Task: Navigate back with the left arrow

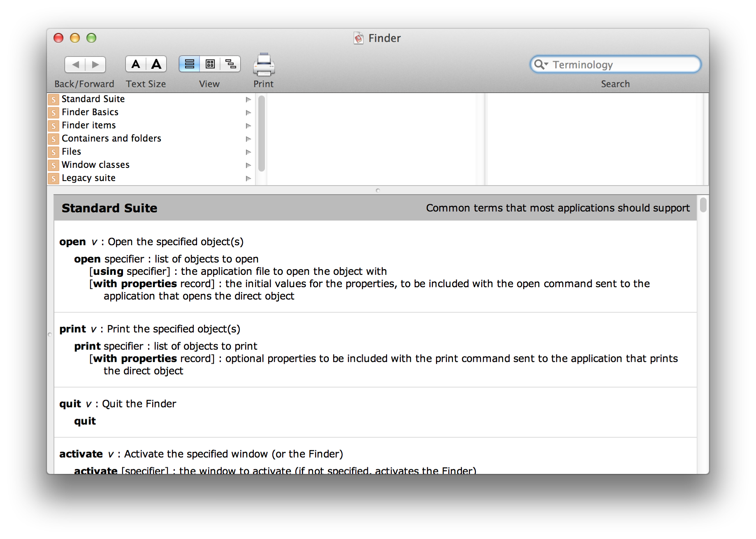Action: 75,64
